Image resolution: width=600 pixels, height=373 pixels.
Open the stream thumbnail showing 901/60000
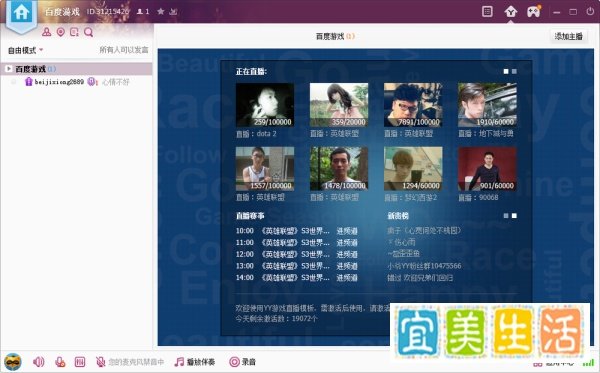[487, 169]
